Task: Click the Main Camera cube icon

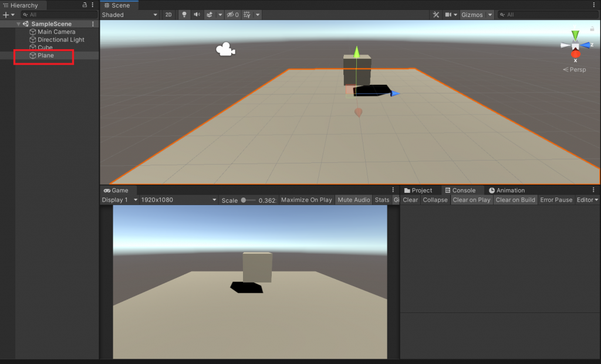Action: tap(33, 32)
